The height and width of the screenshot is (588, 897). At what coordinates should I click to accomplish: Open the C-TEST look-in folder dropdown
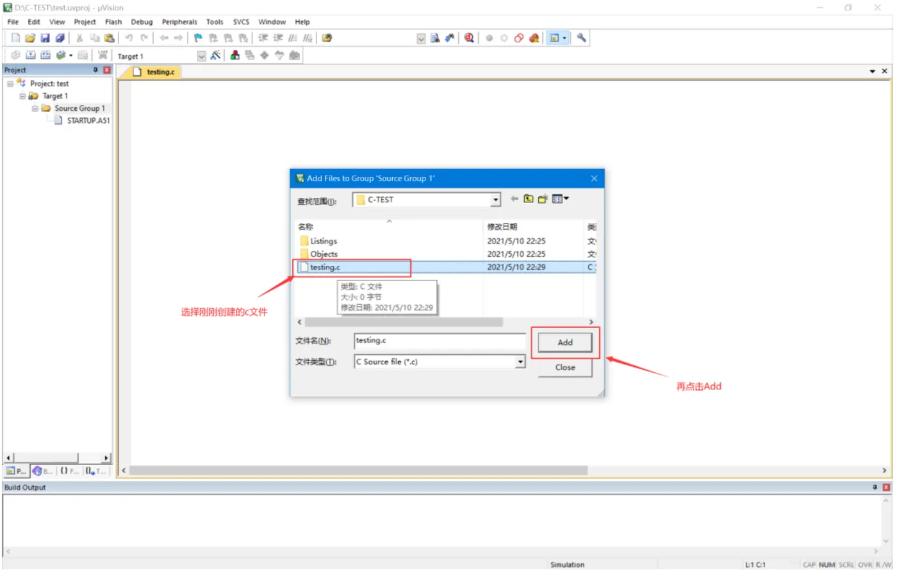495,200
